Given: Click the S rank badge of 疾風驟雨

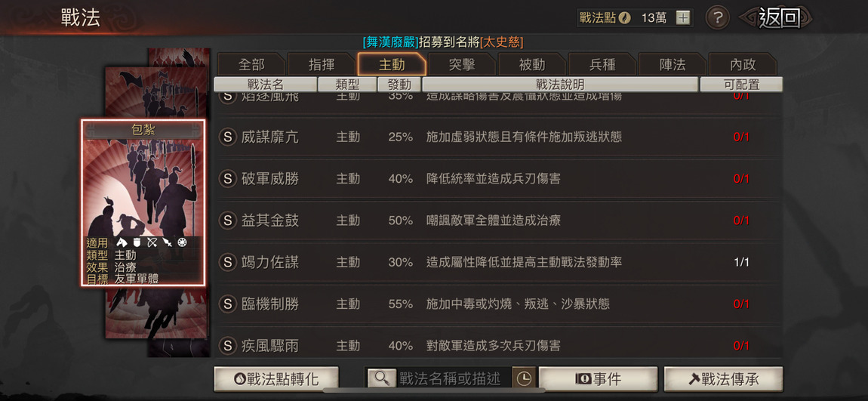Looking at the screenshot, I should pos(227,346).
